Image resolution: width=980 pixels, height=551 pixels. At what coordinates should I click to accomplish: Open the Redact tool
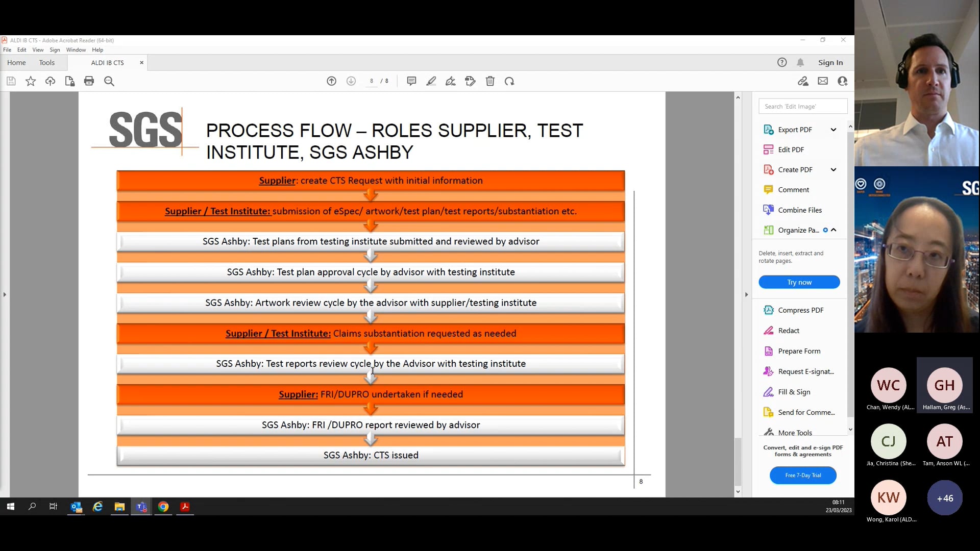pyautogui.click(x=788, y=330)
